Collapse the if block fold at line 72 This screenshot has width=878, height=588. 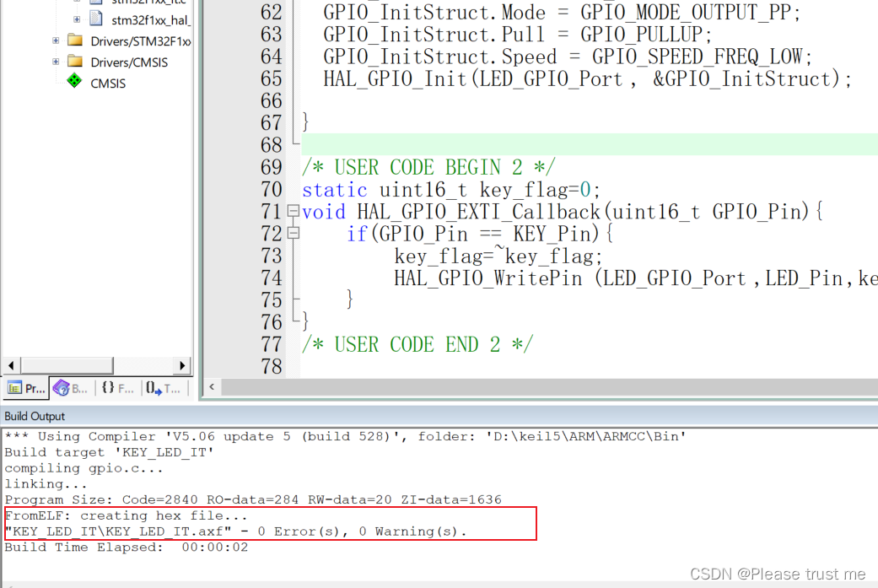pyautogui.click(x=293, y=233)
